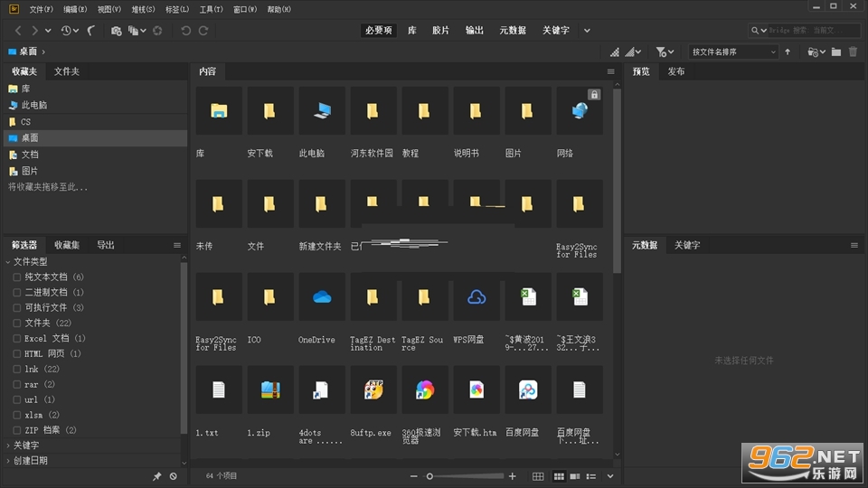Screen dimensions: 868x488
Task: Switch to the 输出 workspace
Action: pyautogui.click(x=475, y=31)
